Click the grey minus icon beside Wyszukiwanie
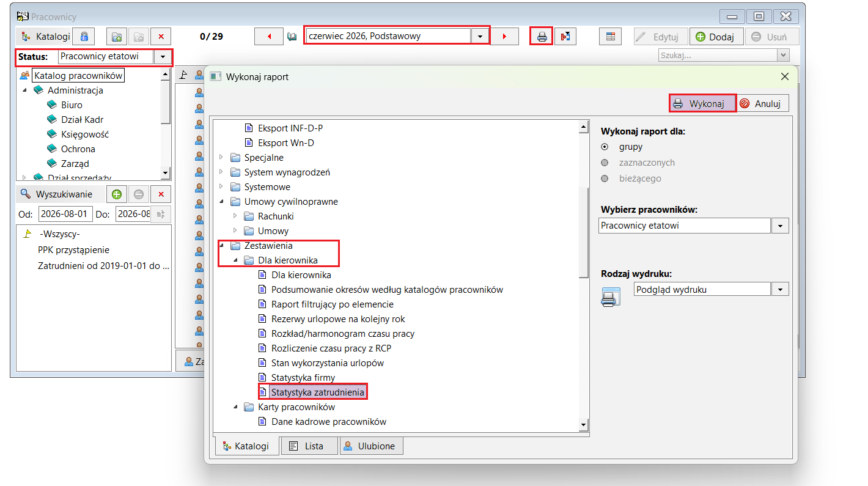 tap(139, 194)
